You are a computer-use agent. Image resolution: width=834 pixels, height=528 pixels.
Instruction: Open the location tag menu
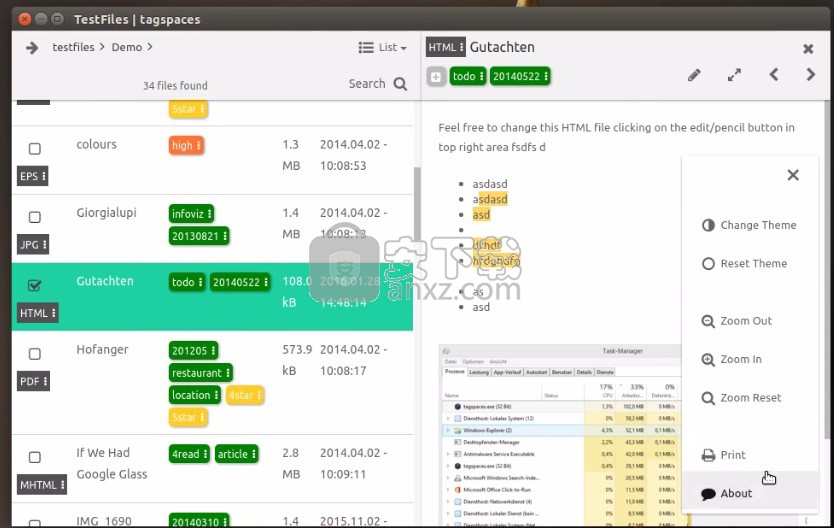[195, 396]
